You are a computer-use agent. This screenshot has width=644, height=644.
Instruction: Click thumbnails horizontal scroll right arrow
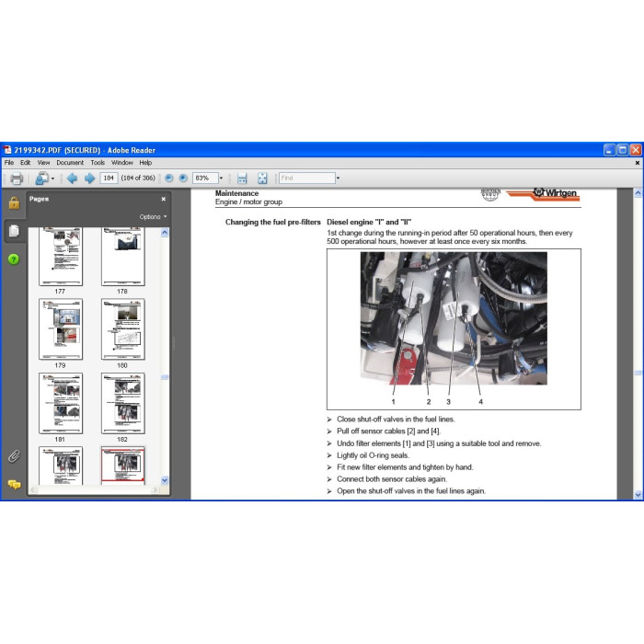155,489
